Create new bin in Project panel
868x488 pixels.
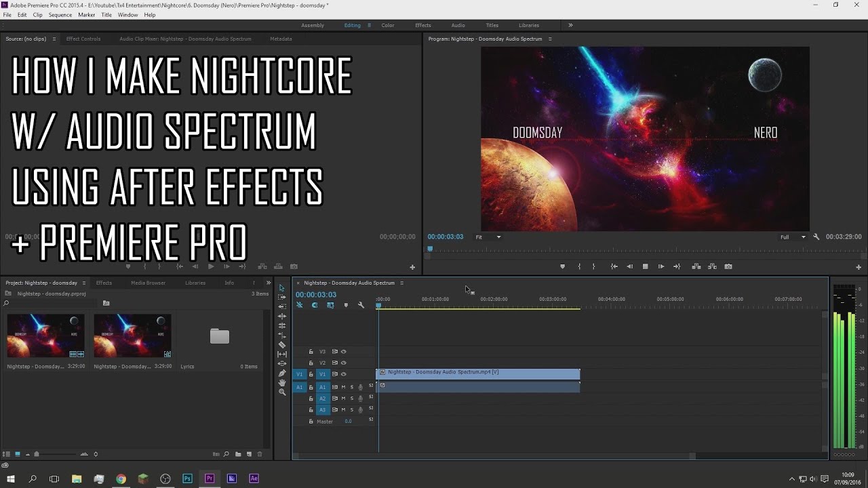(238, 454)
